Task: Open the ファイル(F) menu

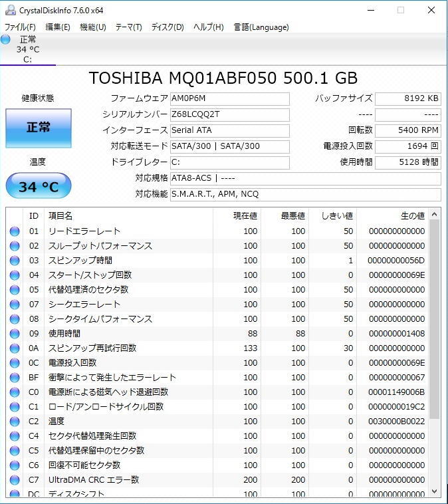Action: point(20,27)
